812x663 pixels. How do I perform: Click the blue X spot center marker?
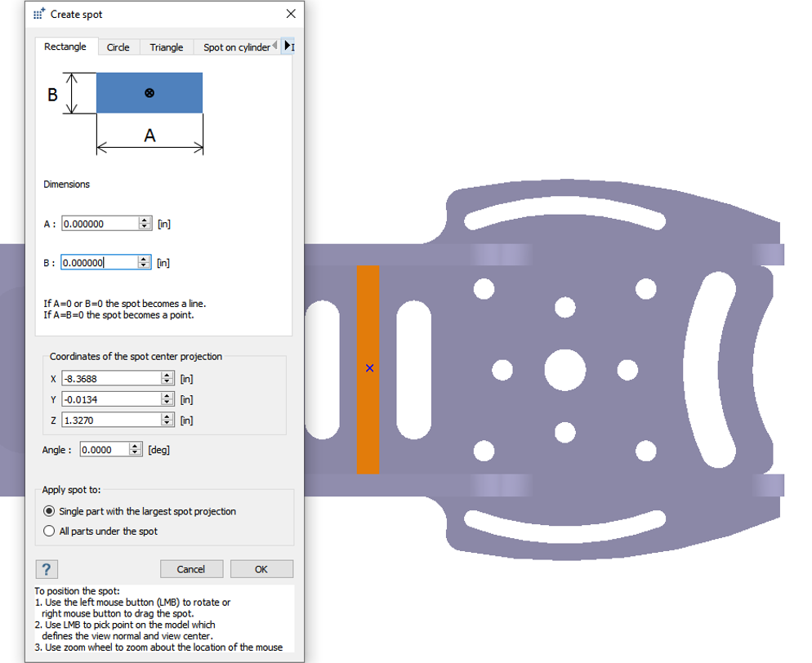(x=369, y=368)
